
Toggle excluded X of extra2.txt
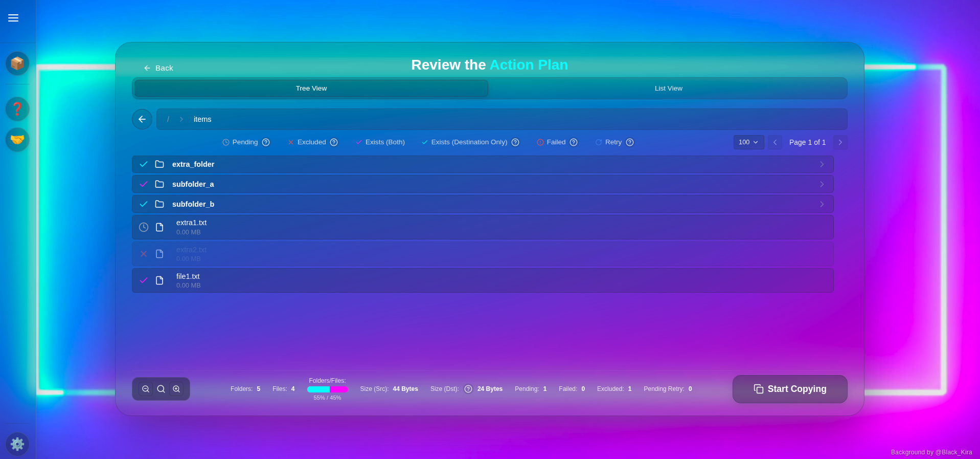pos(144,254)
